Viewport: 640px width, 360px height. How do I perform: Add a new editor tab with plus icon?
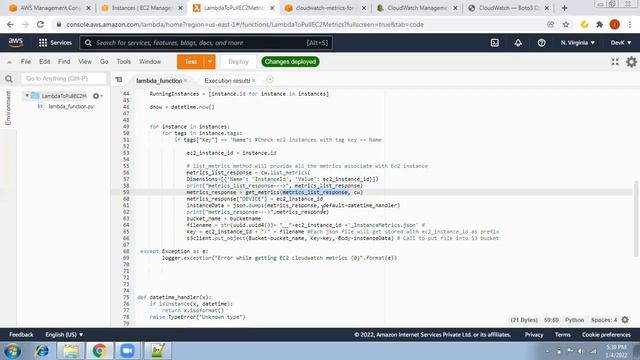coord(270,80)
